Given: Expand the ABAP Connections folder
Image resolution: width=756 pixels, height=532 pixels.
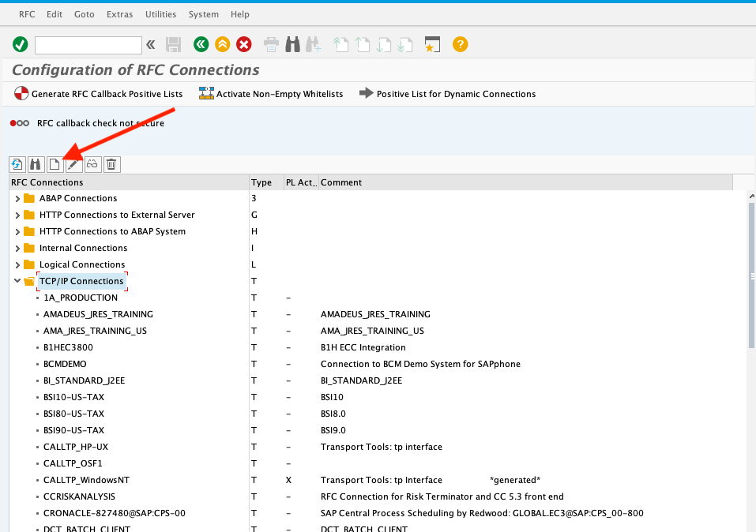Looking at the screenshot, I should coord(17,198).
